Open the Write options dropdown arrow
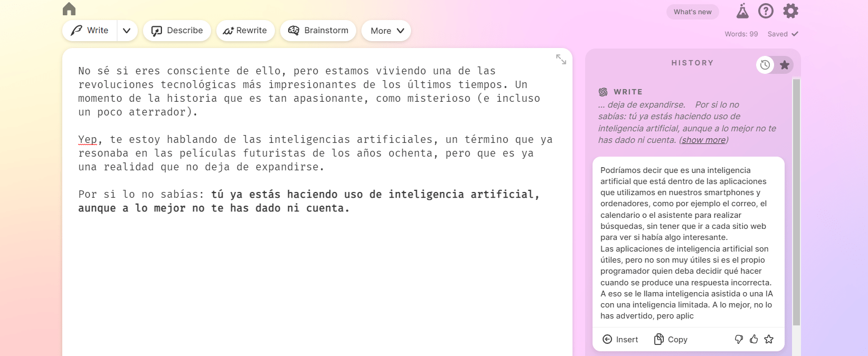The height and width of the screenshot is (356, 868). pos(127,31)
